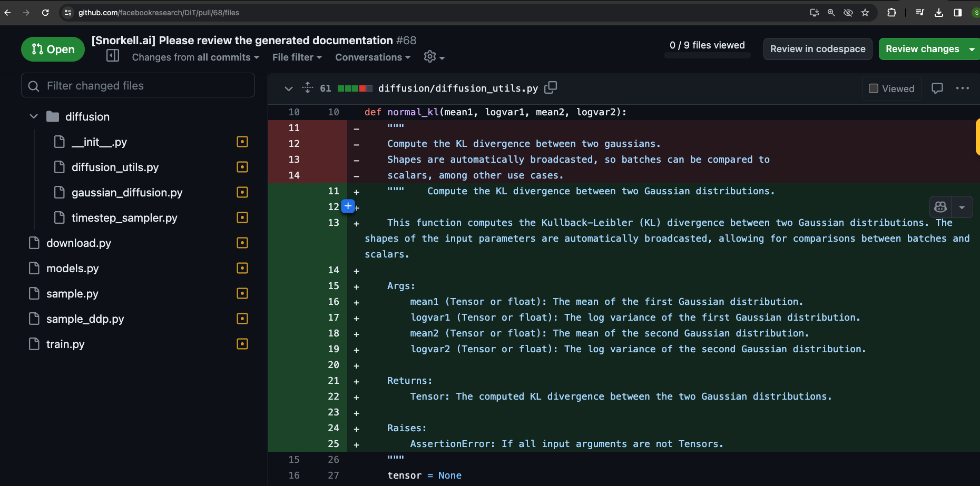
Task: Click the Review changes button
Action: 922,49
